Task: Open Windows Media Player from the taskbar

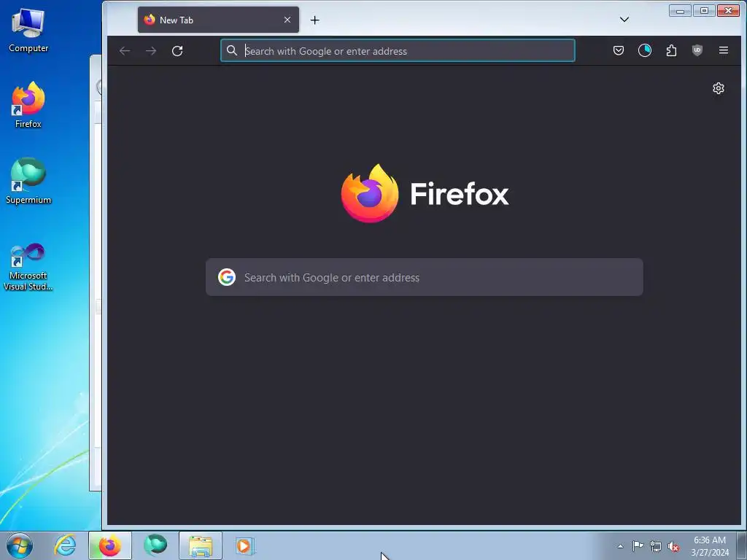Action: click(x=245, y=545)
